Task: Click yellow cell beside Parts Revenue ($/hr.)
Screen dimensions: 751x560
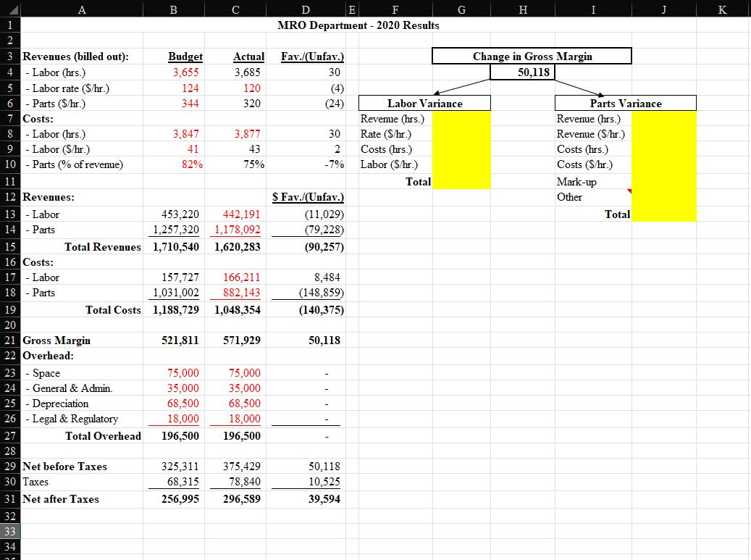Action: click(664, 134)
